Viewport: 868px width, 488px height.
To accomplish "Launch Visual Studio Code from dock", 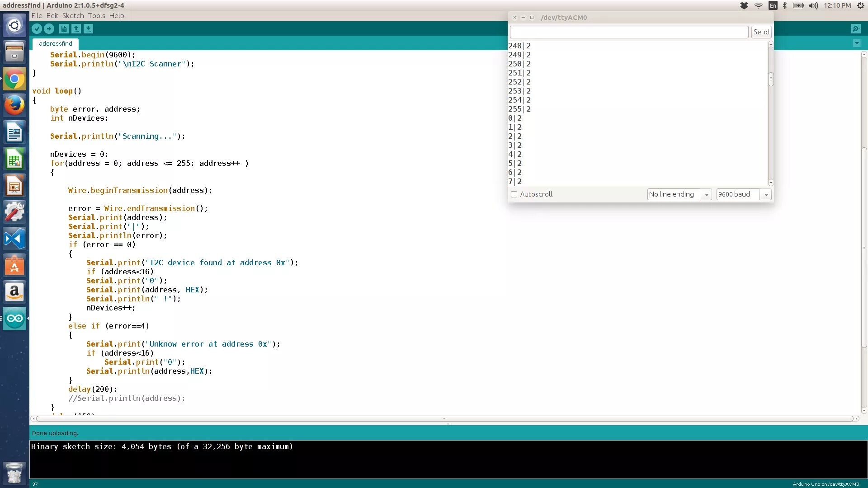I will click(14, 239).
